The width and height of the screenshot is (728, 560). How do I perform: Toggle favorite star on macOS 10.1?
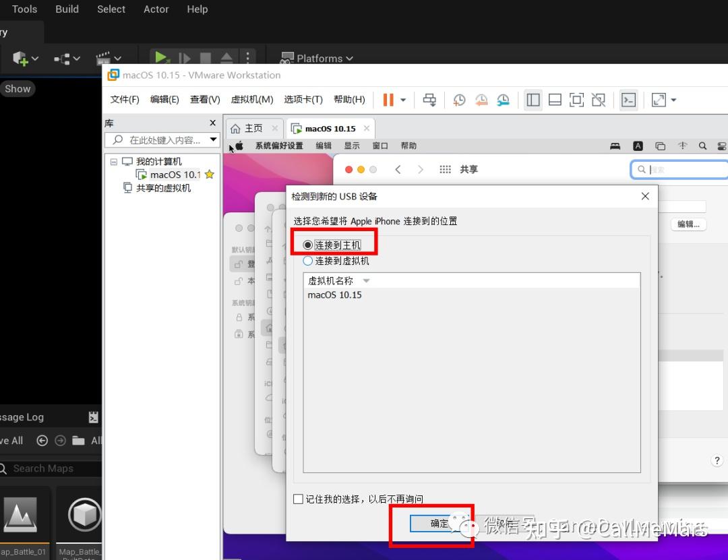point(210,174)
